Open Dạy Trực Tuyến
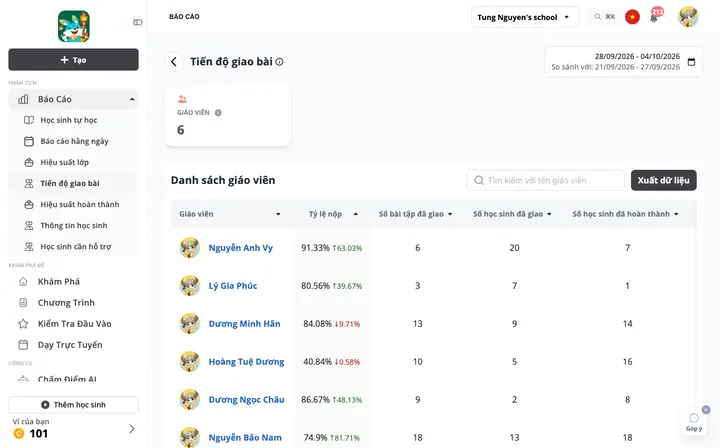720x448 pixels. pos(70,345)
